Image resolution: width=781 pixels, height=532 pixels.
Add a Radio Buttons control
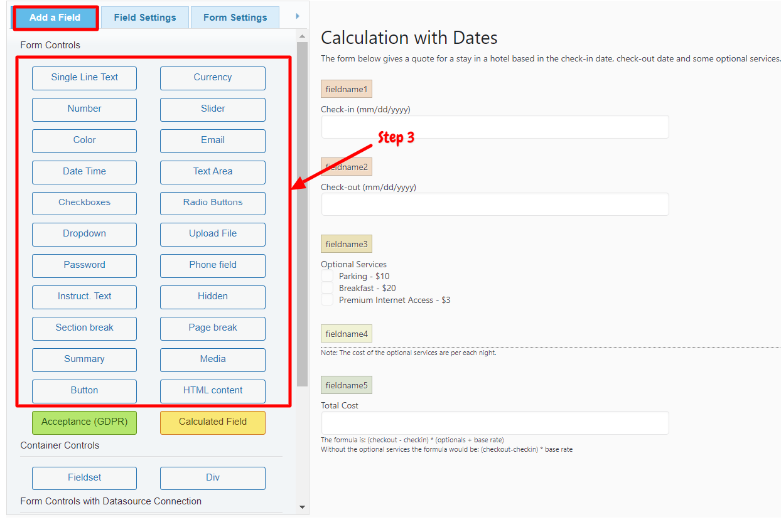point(213,203)
